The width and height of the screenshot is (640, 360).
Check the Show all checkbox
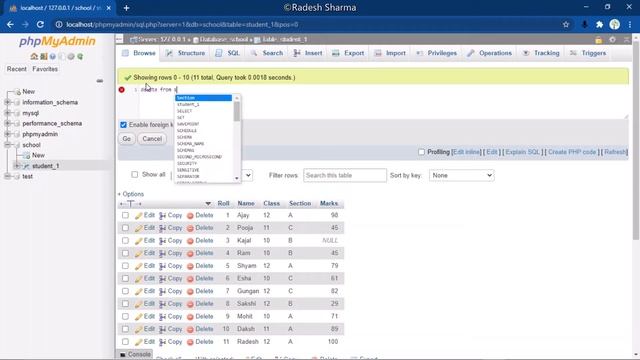click(135, 175)
